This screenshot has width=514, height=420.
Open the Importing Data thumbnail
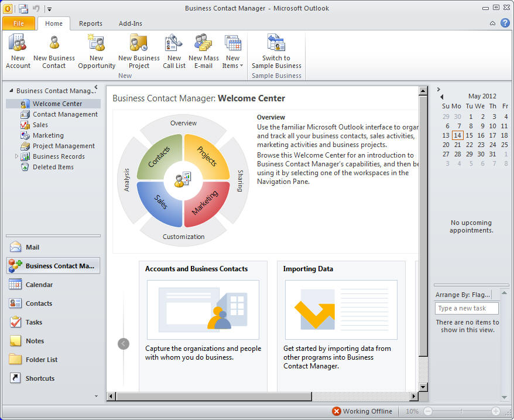pyautogui.click(x=341, y=310)
